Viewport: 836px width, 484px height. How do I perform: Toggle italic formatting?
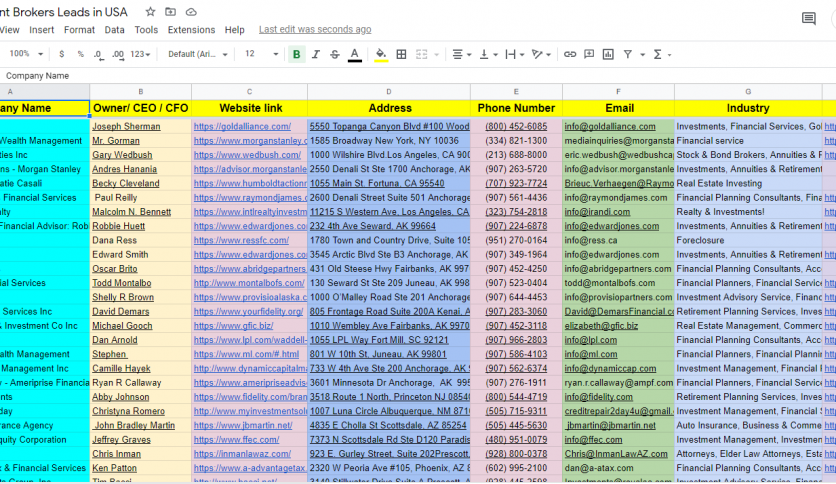[x=316, y=54]
